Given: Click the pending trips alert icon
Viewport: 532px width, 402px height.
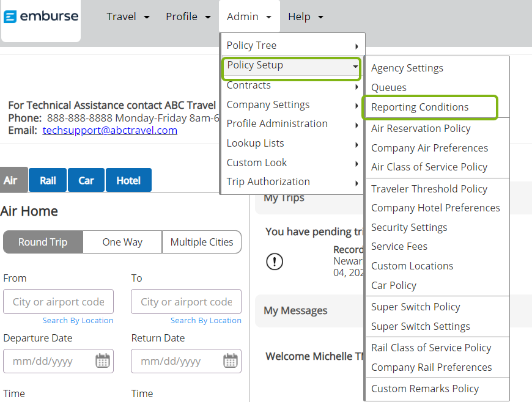Looking at the screenshot, I should click(x=275, y=261).
